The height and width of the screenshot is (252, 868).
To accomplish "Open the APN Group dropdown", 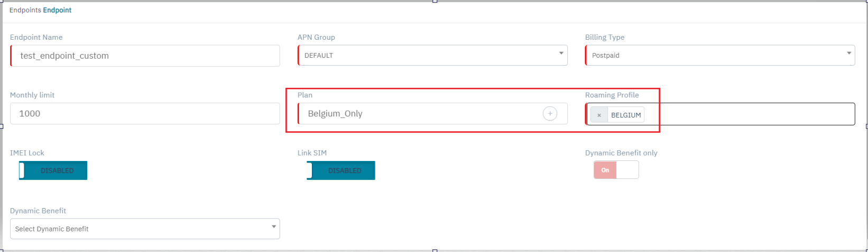I will 432,55.
